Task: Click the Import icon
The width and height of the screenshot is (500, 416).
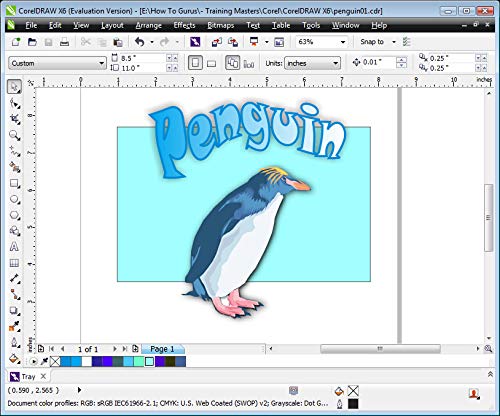Action: point(217,42)
